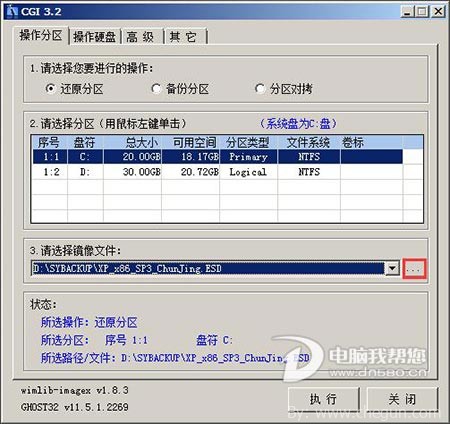Click the 总大小 column header
Screen dimensions: 450x424
coord(132,143)
